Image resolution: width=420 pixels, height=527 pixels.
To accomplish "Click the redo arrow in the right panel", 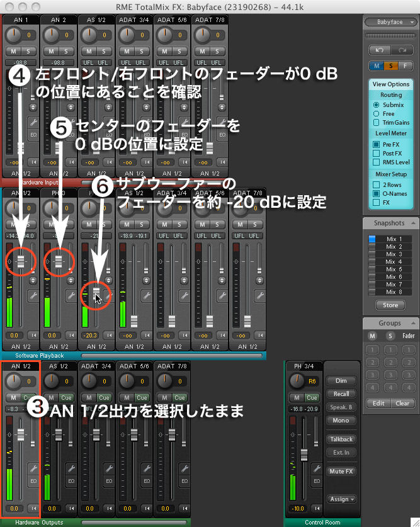I will click(x=400, y=49).
